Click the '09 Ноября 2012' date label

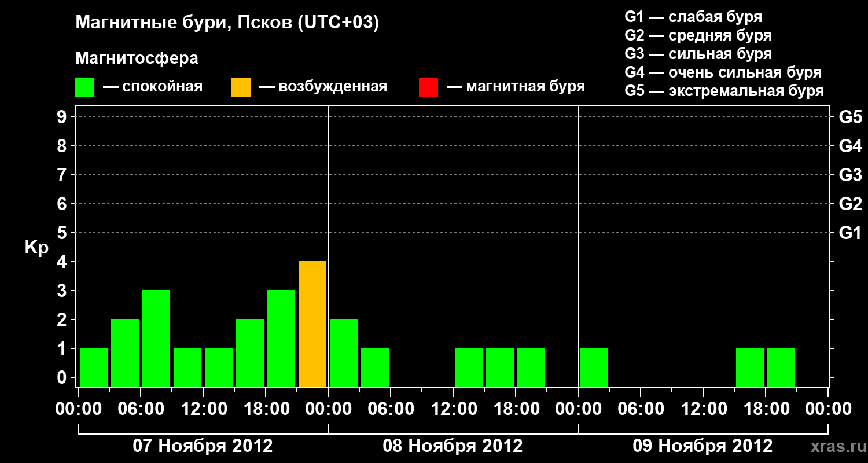[x=703, y=446]
